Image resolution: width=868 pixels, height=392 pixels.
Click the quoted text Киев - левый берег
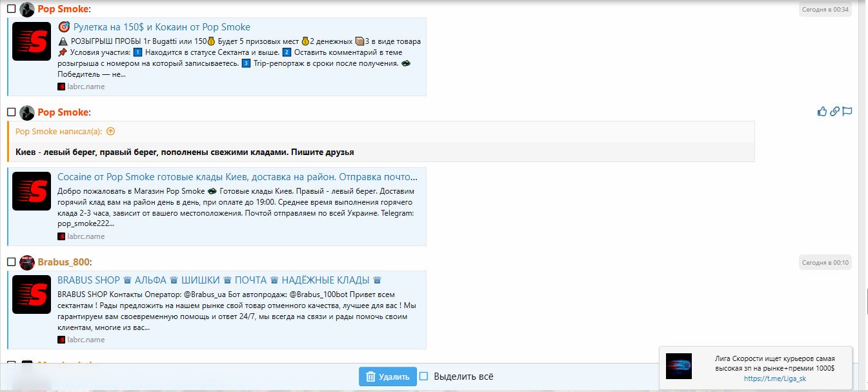185,152
